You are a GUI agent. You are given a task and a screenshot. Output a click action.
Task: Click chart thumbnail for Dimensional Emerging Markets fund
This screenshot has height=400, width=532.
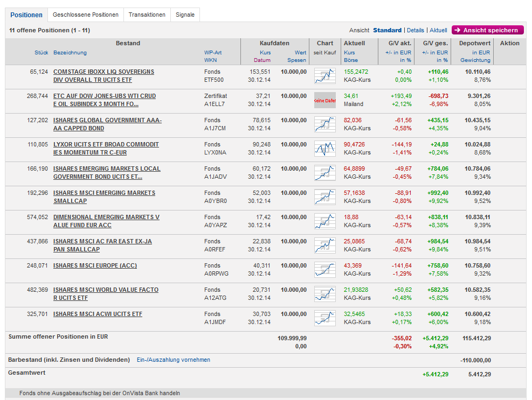[x=324, y=221]
